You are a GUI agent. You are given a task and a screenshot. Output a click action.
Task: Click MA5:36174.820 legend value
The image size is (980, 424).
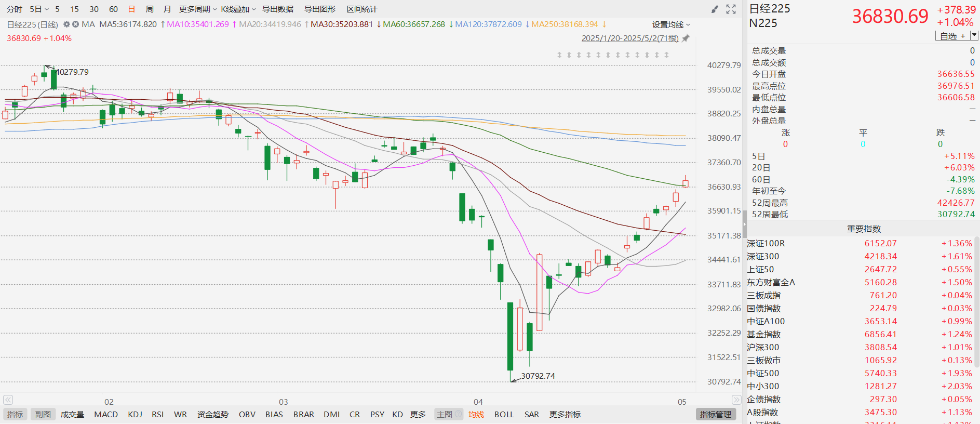click(x=128, y=24)
